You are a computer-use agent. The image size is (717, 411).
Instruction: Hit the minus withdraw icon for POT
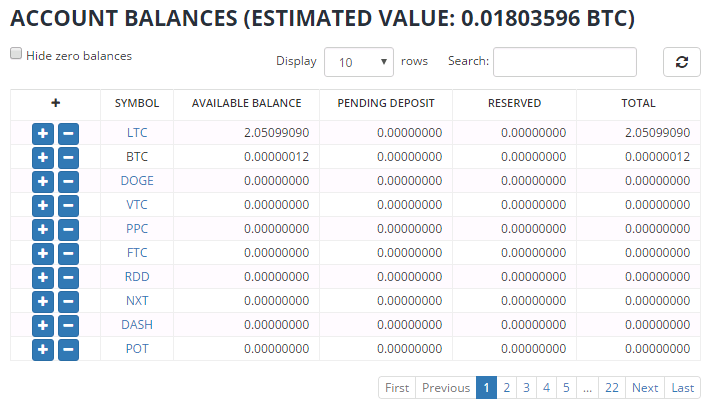point(68,349)
